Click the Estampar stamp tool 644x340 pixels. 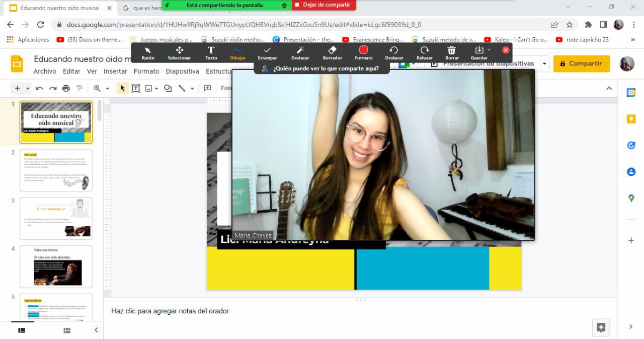[267, 52]
